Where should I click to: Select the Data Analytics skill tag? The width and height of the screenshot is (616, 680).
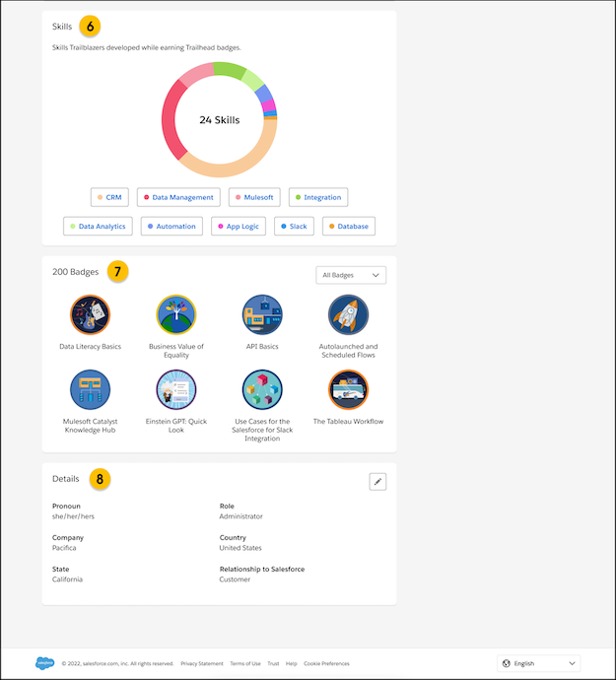[98, 227]
